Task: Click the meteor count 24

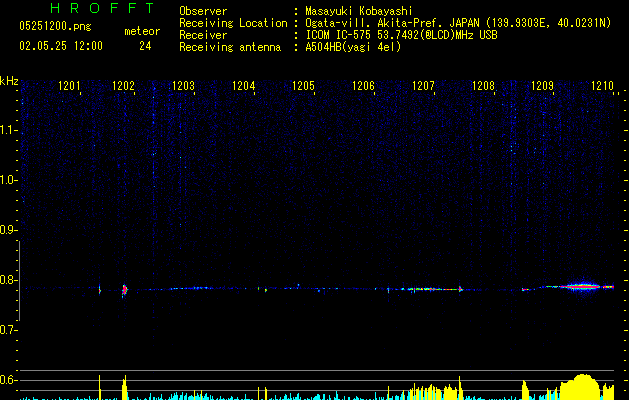Action: coord(145,46)
